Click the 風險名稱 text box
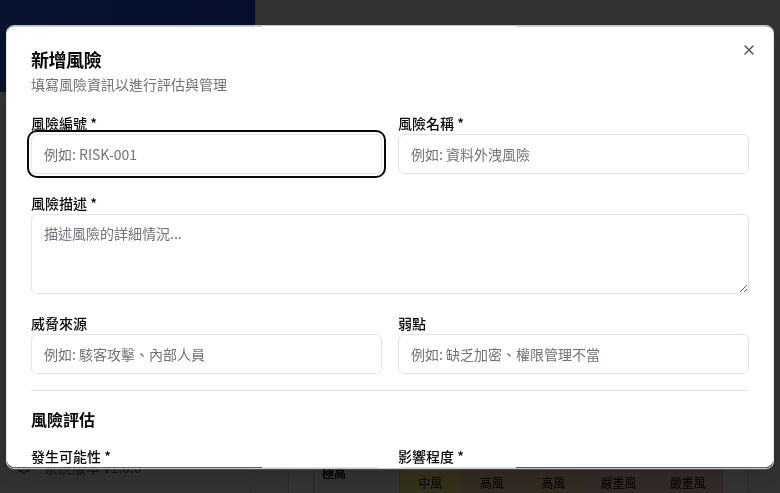This screenshot has height=493, width=780. 573,155
